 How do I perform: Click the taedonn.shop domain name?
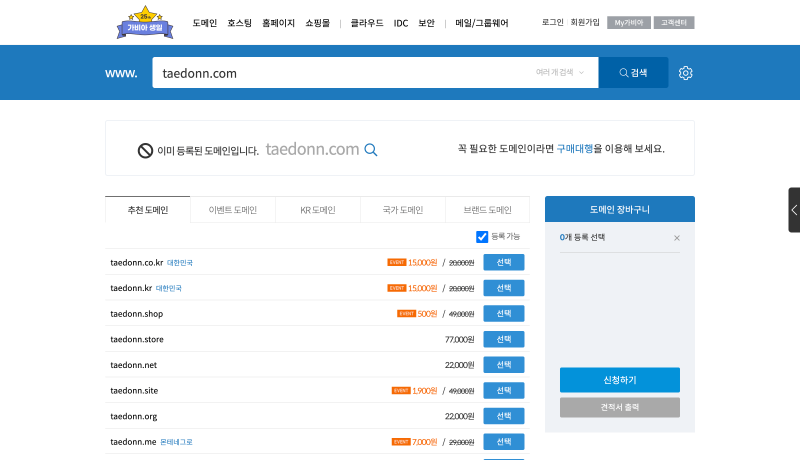point(137,314)
